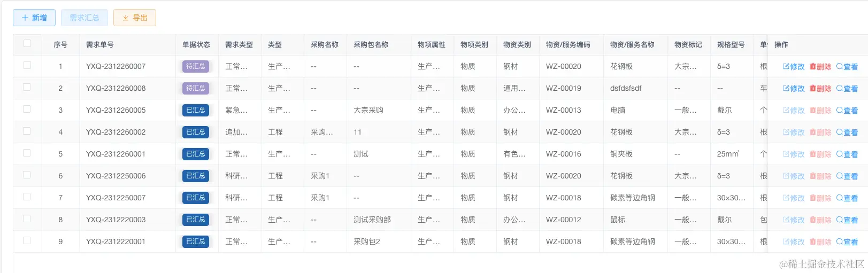Click disabled 修改 icon for YXQ-2312260001
This screenshot has height=273, width=868.
(x=794, y=154)
